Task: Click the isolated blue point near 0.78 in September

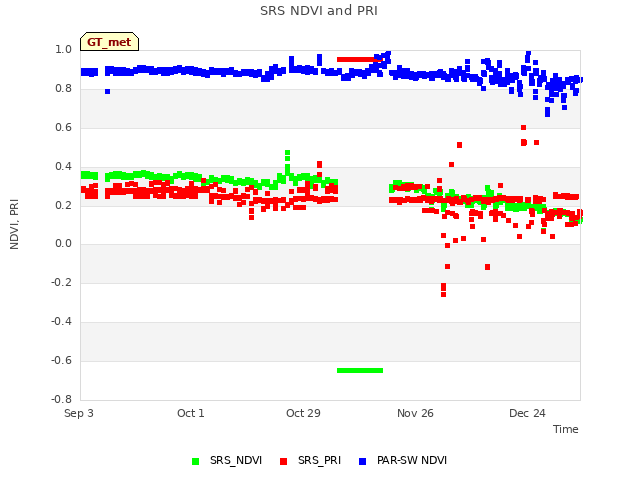Action: [107, 91]
